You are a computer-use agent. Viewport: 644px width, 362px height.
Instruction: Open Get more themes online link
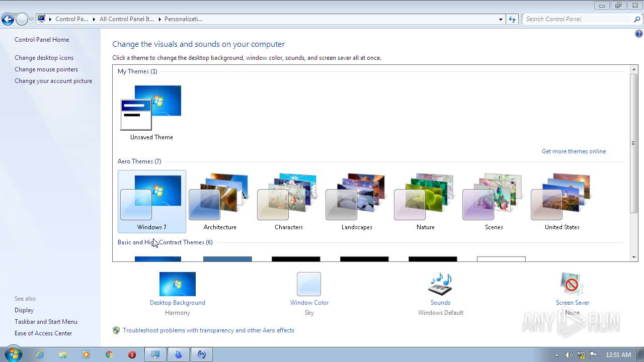click(x=574, y=151)
